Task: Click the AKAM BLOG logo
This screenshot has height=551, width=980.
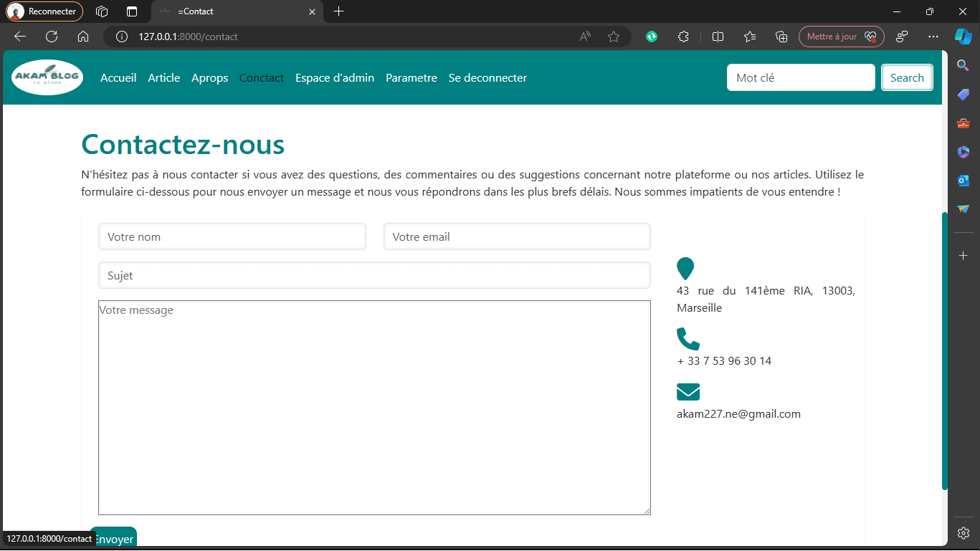Action: point(47,77)
